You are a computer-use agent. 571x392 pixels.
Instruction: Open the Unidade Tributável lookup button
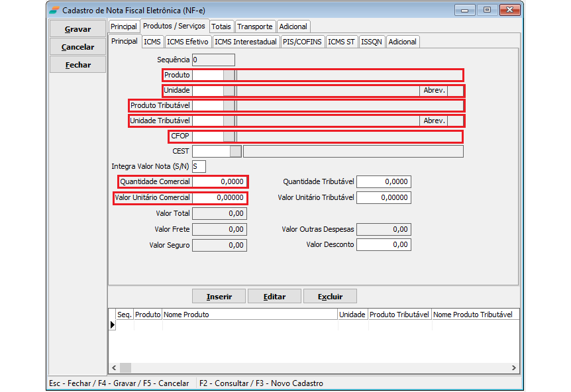tap(229, 121)
